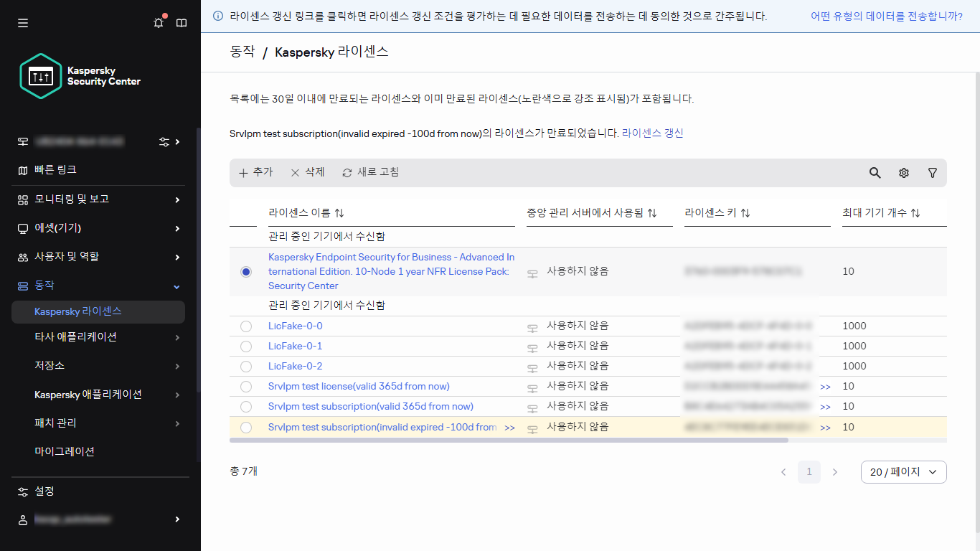
Task: Click the column settings gear icon
Action: tap(903, 173)
